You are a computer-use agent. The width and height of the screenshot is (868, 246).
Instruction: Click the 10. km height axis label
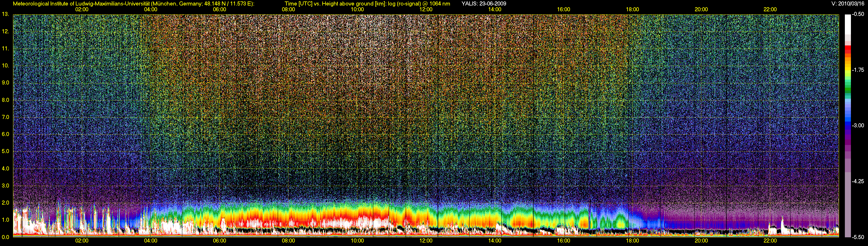click(5, 66)
